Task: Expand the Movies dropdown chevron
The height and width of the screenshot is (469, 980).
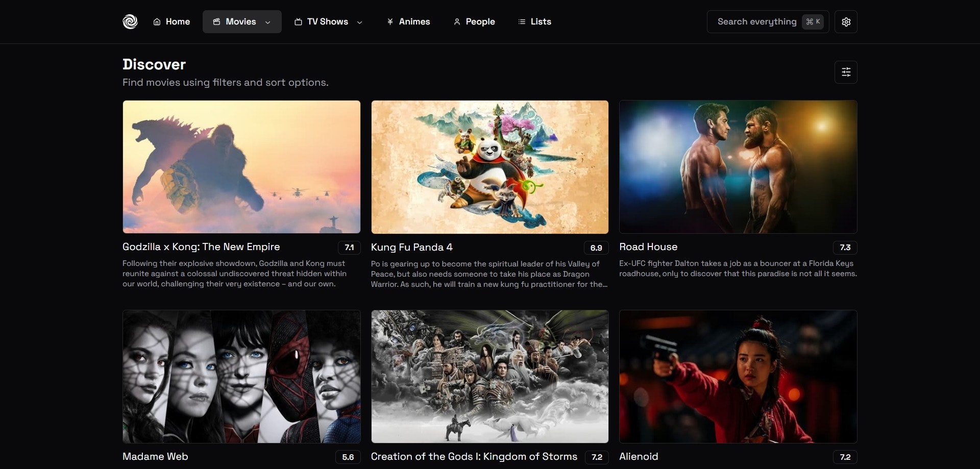Action: click(268, 22)
